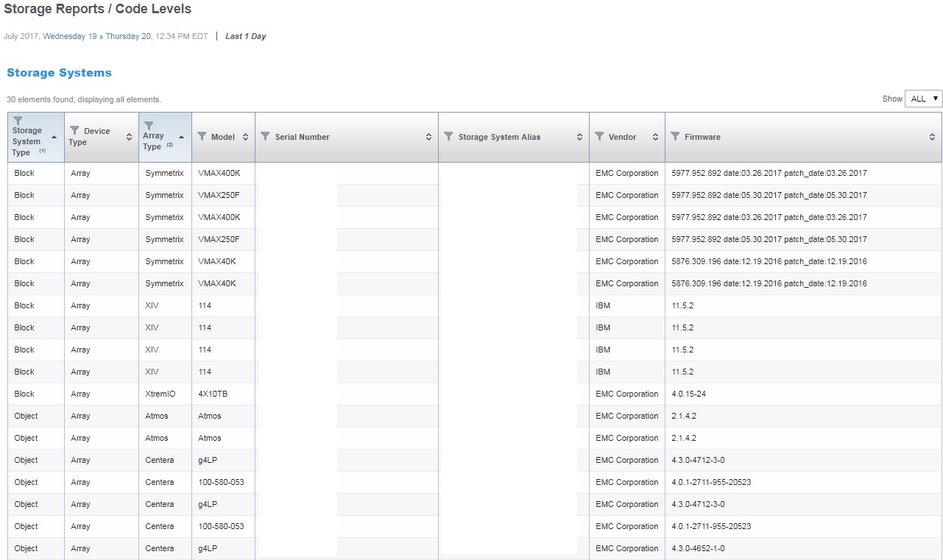
Task: Click the Wednesday 19 date link
Action: (69, 36)
